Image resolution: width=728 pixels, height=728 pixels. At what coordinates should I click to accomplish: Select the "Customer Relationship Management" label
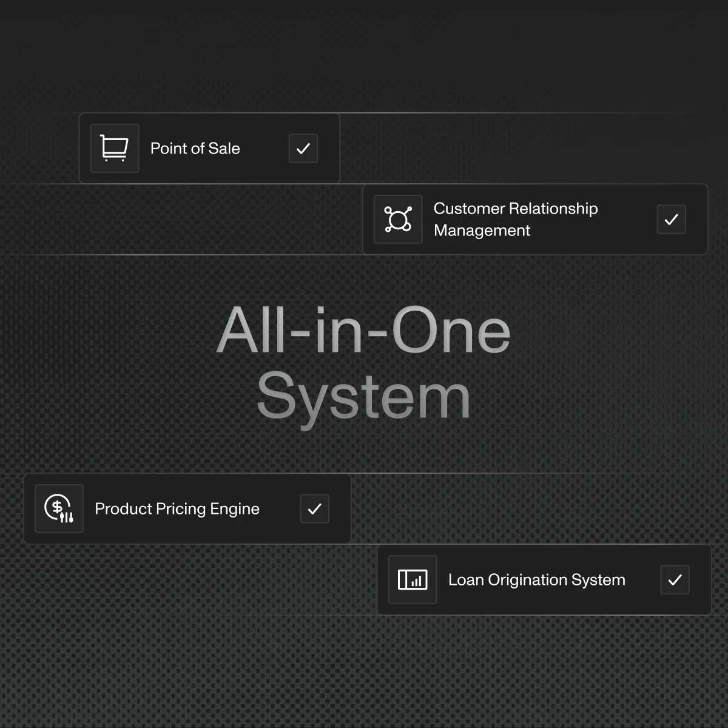click(516, 219)
